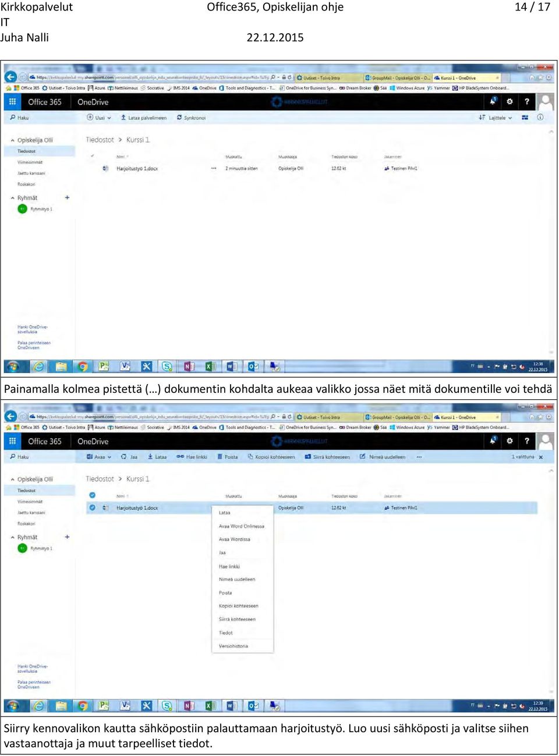Toggle the select-all checkmark in lower file list
The height and width of the screenshot is (756, 559).
click(92, 495)
